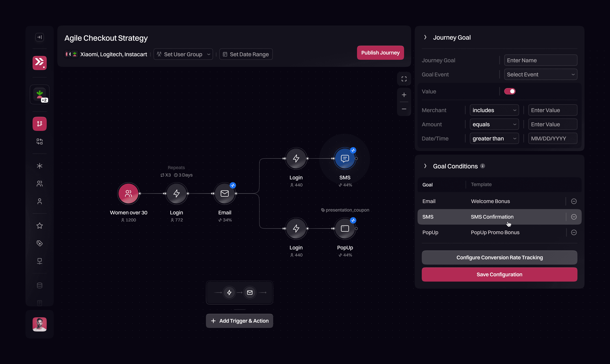
Task: Click the fullscreen canvas icon
Action: pyautogui.click(x=404, y=79)
